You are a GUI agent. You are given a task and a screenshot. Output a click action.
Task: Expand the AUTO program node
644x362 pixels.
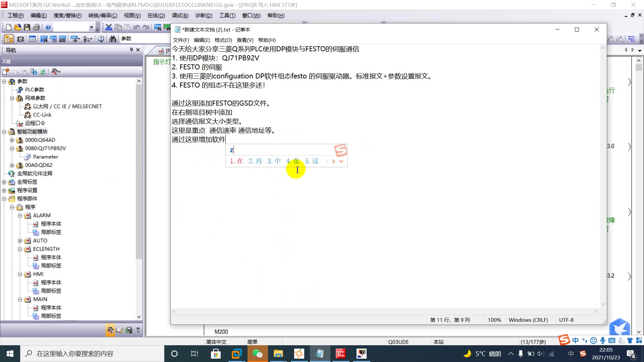tap(20, 240)
